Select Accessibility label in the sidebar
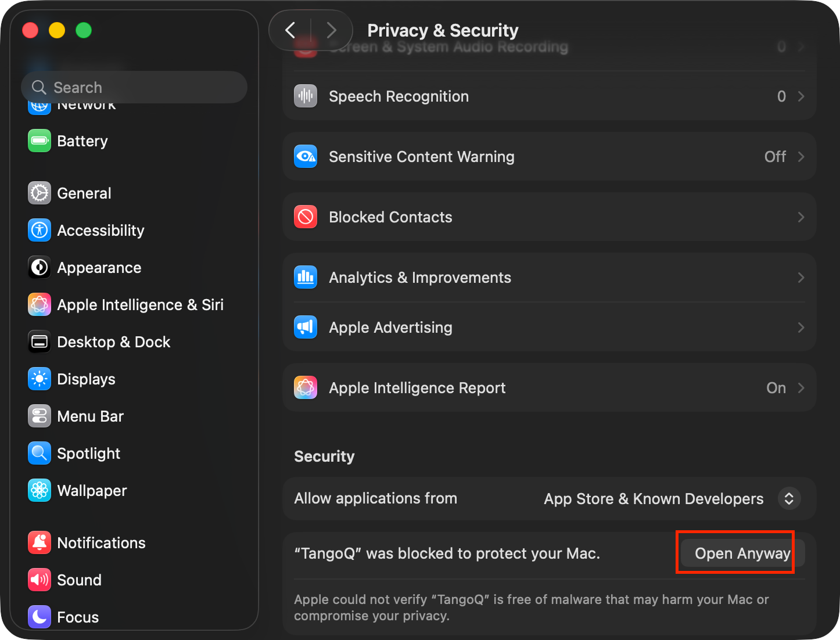The height and width of the screenshot is (640, 840). click(100, 231)
